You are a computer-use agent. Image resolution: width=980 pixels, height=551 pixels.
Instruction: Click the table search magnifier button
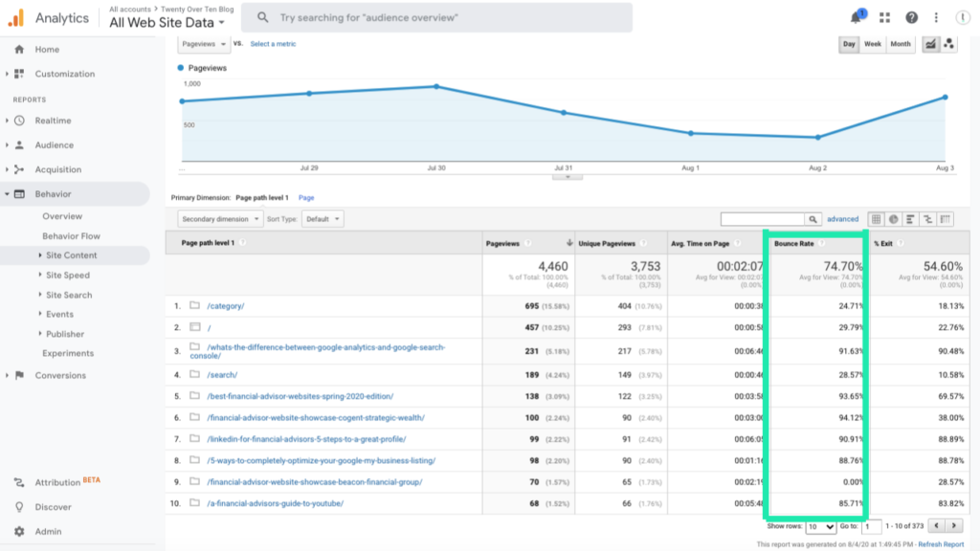tap(813, 220)
